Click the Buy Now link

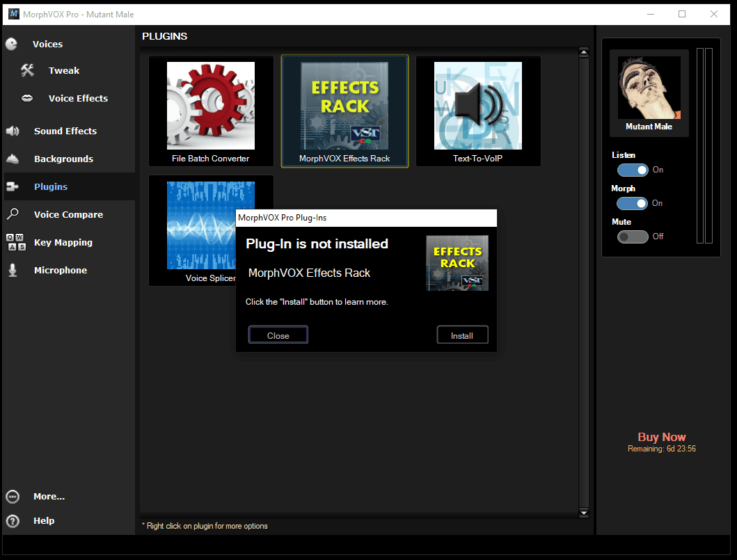pos(662,437)
